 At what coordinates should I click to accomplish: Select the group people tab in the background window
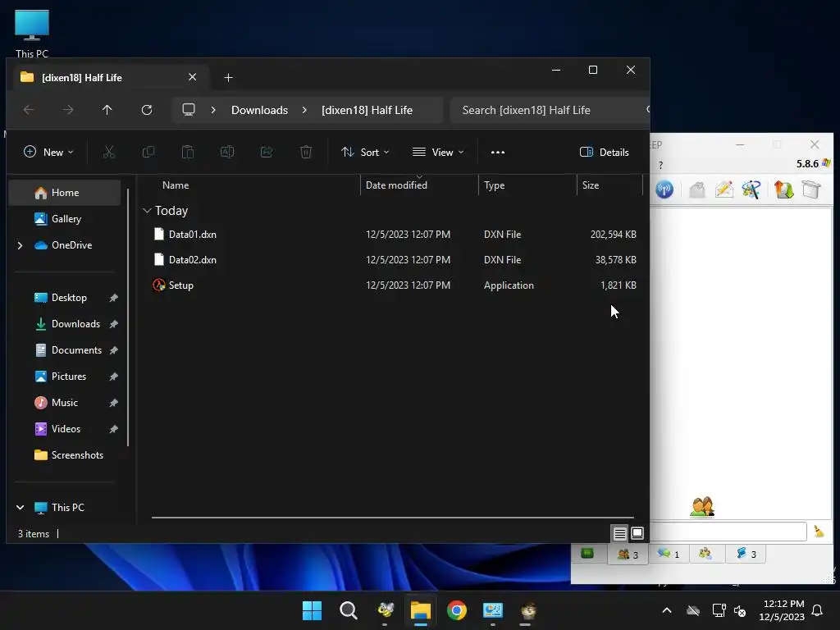coord(705,554)
